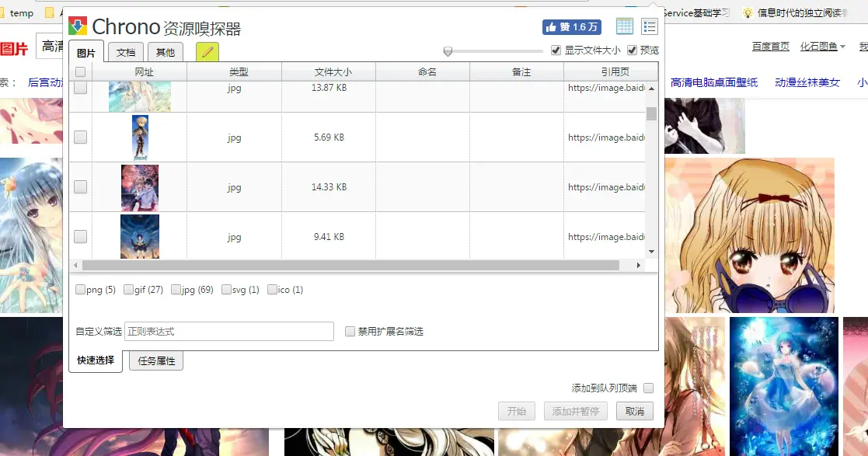Check the row with 5.69 KB
This screenshot has height=456, width=868.
click(80, 137)
